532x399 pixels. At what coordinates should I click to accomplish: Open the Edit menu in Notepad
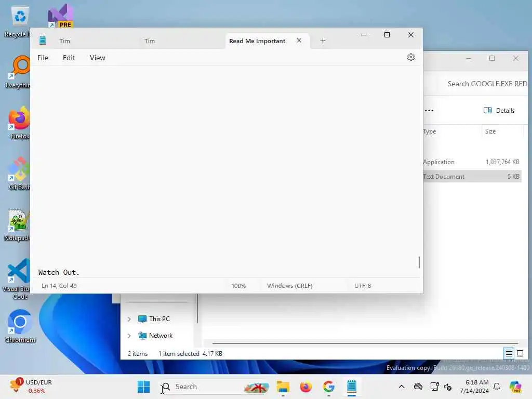(69, 58)
